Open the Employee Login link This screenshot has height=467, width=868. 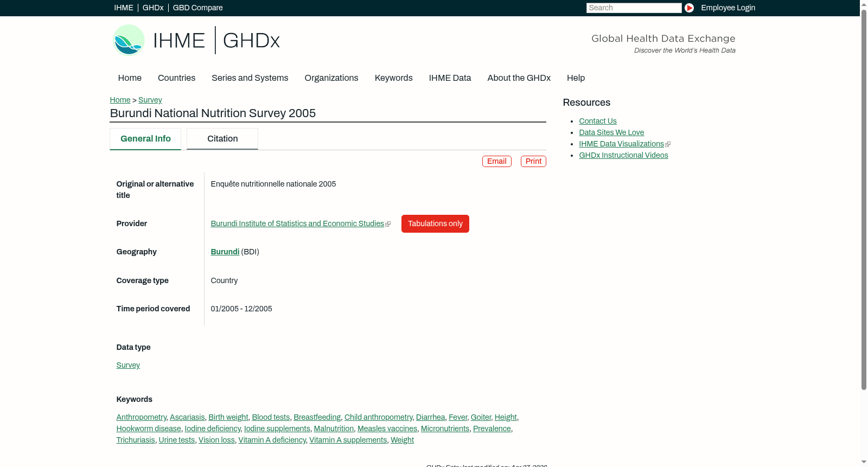[728, 8]
